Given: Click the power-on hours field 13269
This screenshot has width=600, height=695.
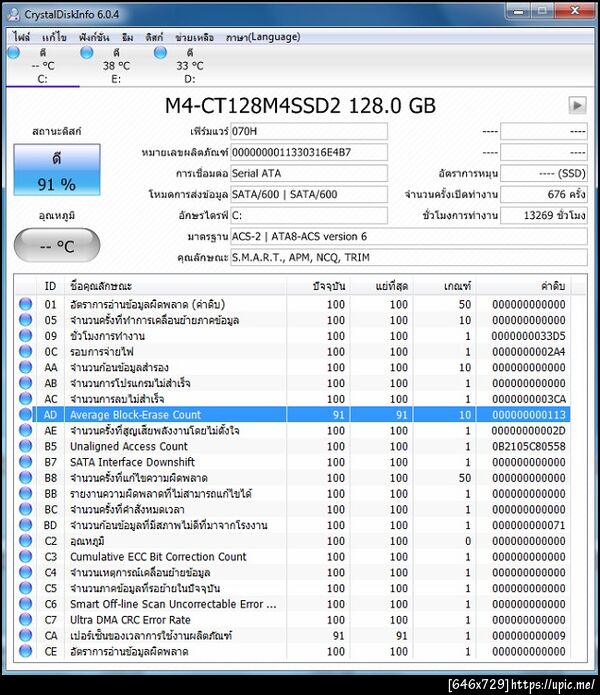Looking at the screenshot, I should point(544,215).
